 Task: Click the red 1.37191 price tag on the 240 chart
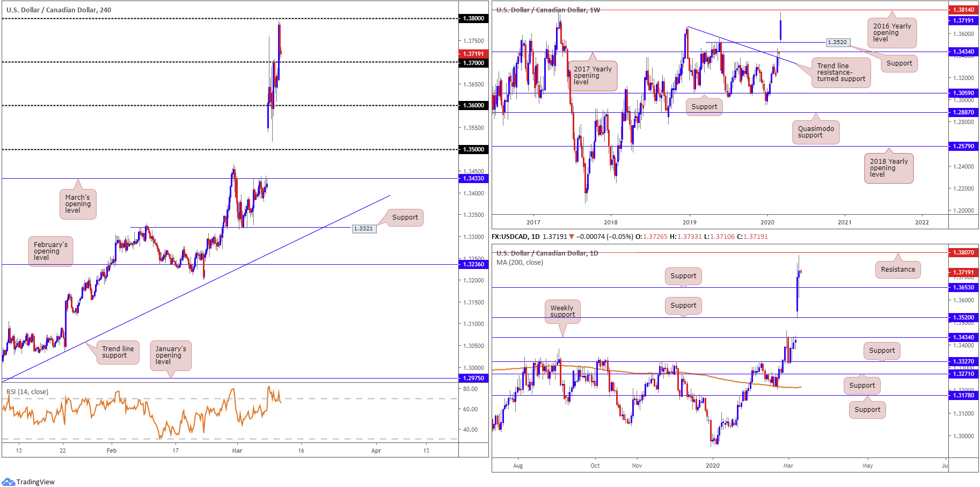click(x=473, y=54)
